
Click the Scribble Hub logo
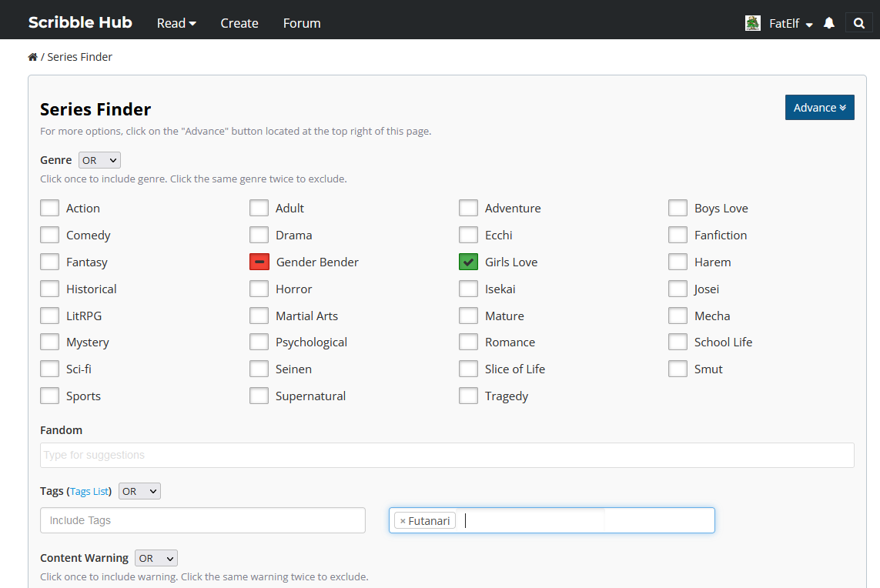tap(80, 22)
